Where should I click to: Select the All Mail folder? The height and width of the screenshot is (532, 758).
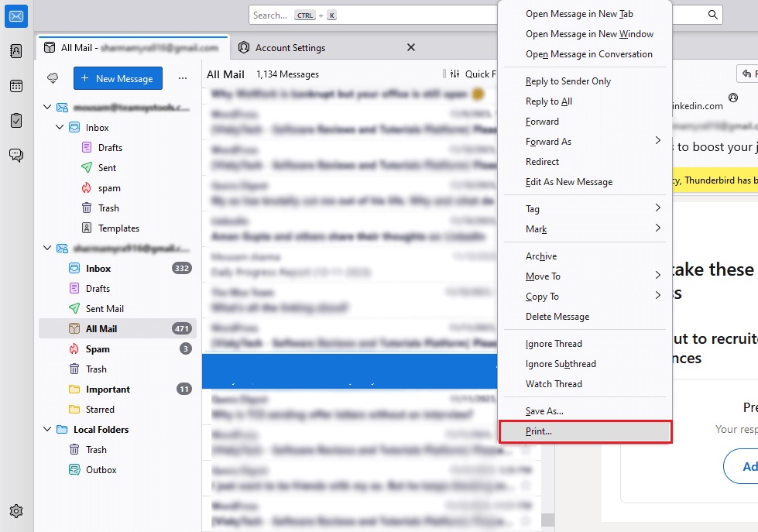(118, 329)
